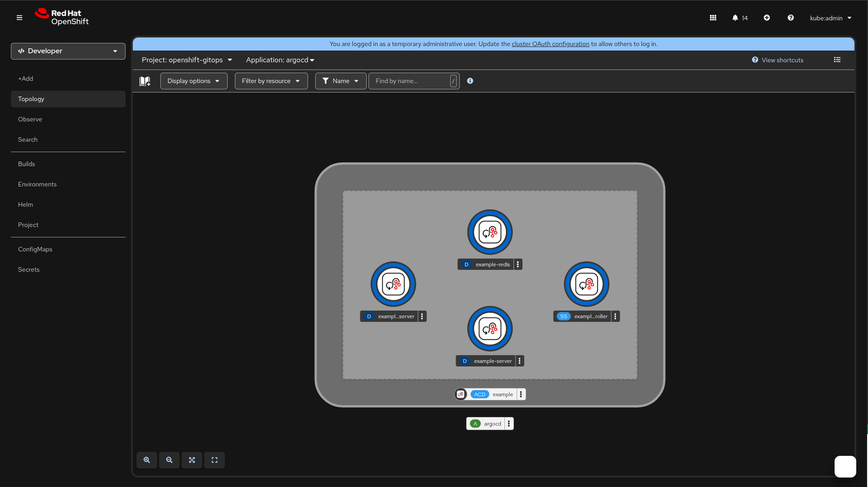Toggle the hamburger navigation menu
Viewport: 868px width, 487px height.
19,18
